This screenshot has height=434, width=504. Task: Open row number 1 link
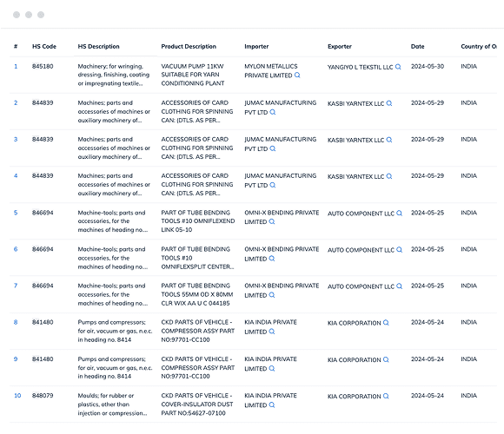16,67
